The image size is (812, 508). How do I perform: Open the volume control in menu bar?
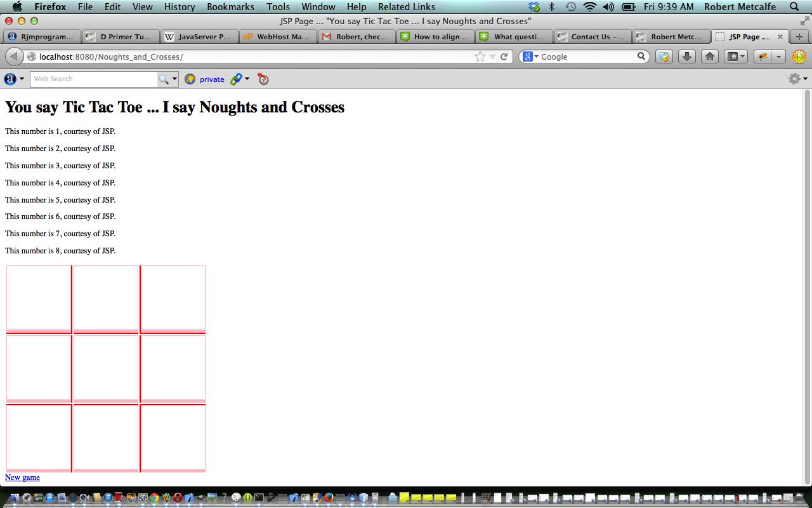608,7
